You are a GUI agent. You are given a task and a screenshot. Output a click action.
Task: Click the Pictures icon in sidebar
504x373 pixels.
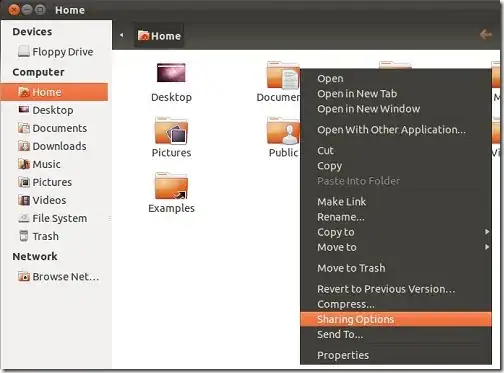point(24,182)
